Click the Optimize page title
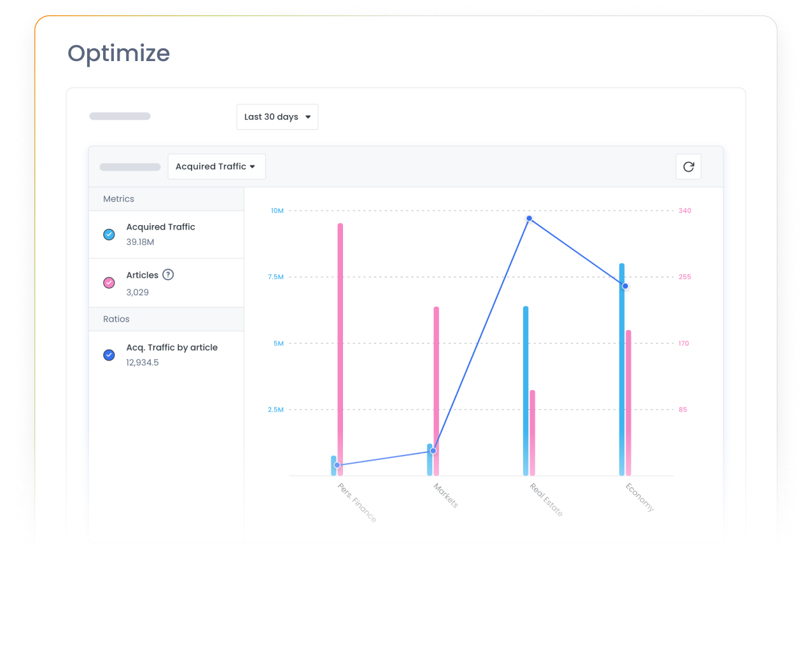812x659 pixels. coord(118,53)
